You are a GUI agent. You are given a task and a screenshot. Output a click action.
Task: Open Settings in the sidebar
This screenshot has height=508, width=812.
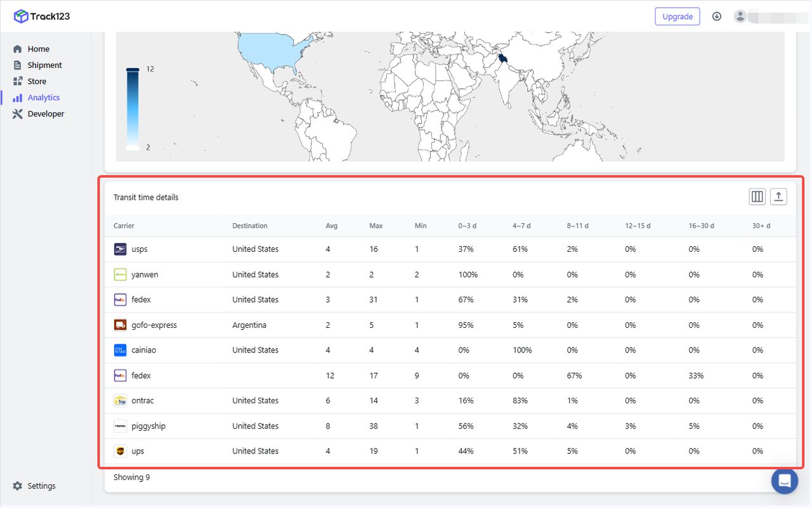coord(41,486)
